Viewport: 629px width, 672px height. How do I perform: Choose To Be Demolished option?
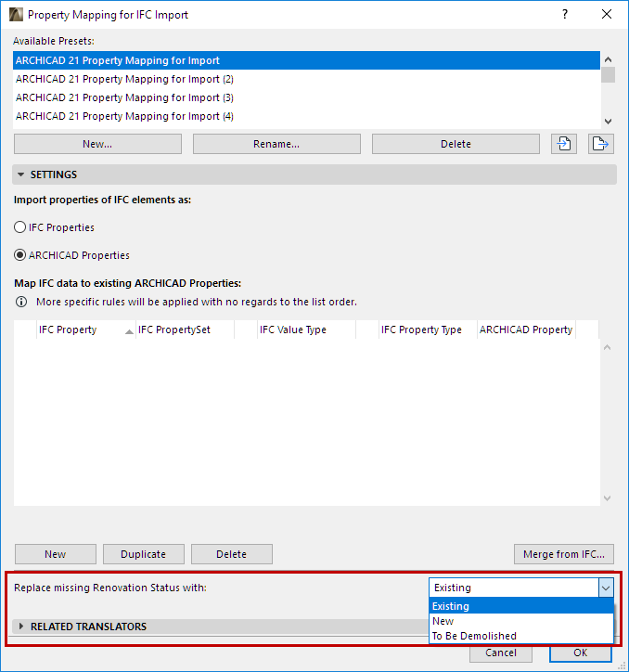pyautogui.click(x=521, y=636)
